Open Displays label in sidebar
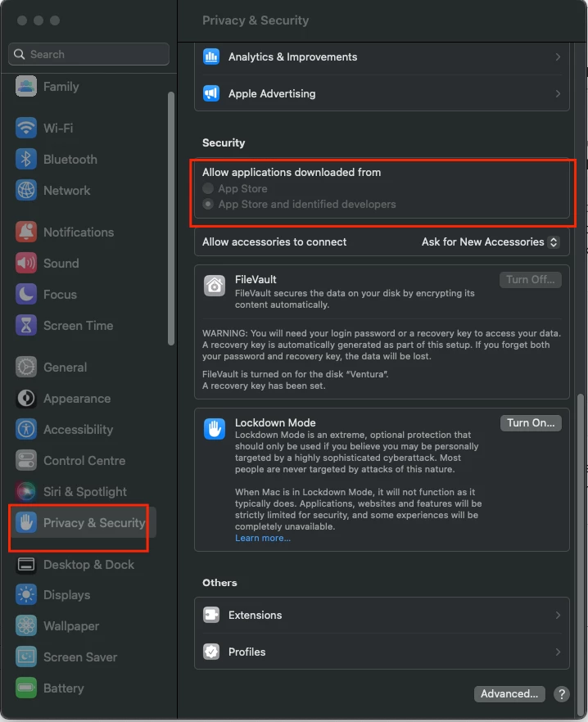The width and height of the screenshot is (588, 722). (67, 595)
